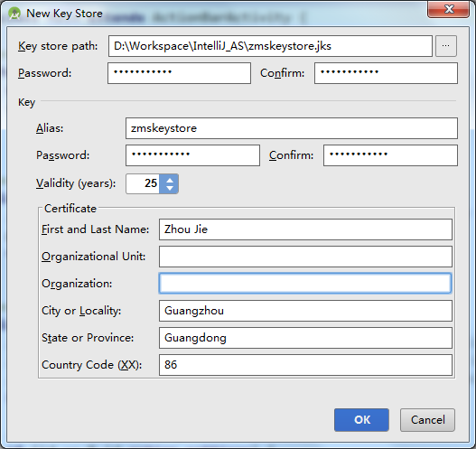The width and height of the screenshot is (476, 449).
Task: Click the "Country Code (XX):" label
Action: tap(92, 365)
